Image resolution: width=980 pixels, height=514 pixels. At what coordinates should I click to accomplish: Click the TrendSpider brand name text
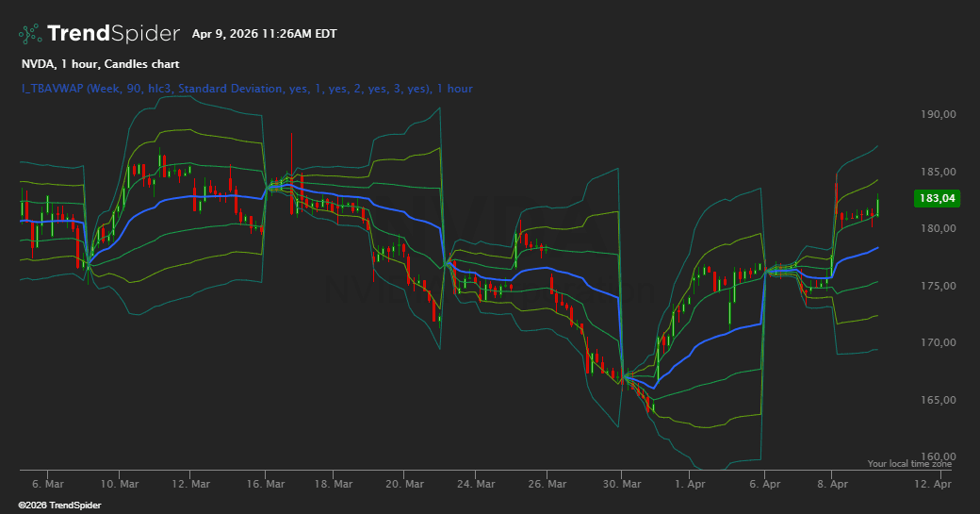pos(113,33)
